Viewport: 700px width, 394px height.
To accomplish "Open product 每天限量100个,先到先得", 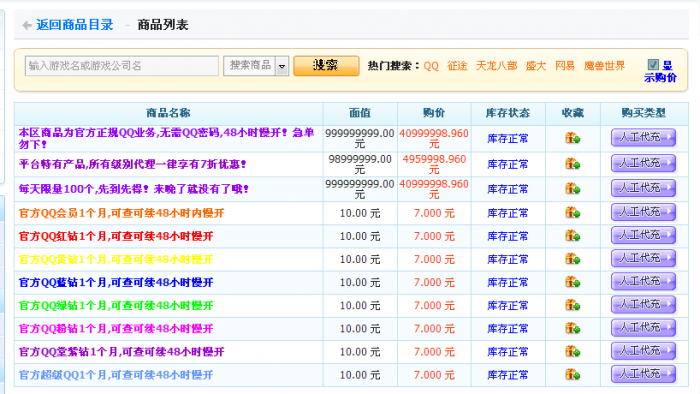I will point(134,189).
